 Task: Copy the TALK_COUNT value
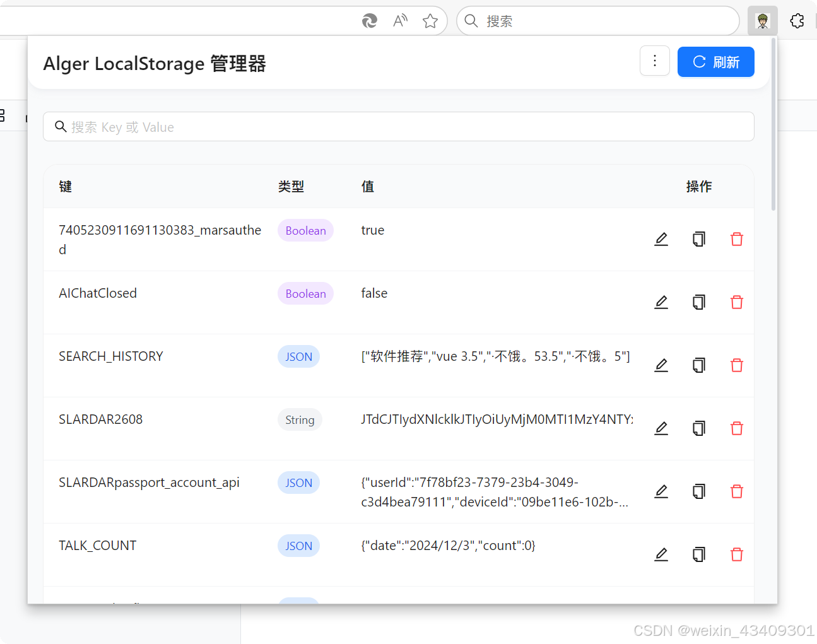pos(698,554)
